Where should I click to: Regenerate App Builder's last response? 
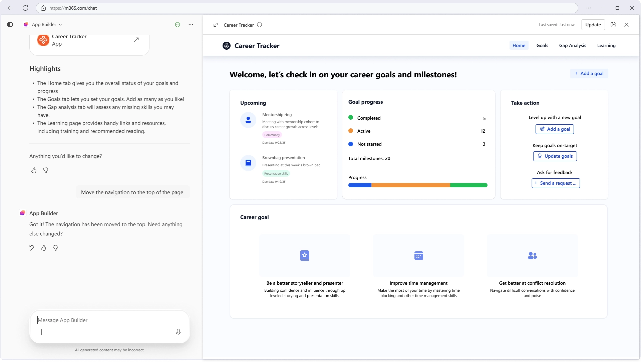click(32, 248)
